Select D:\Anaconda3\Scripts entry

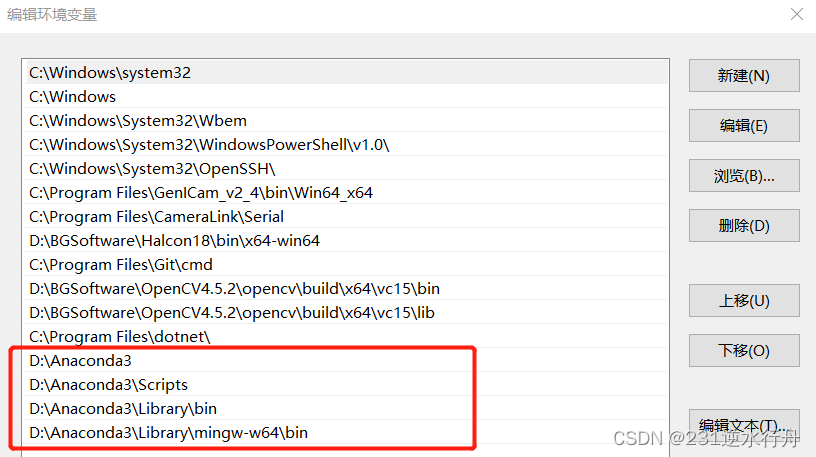[345, 384]
